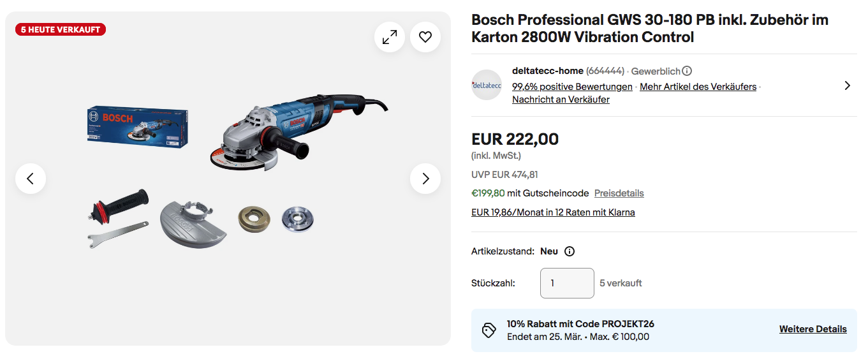This screenshot has width=868, height=361.
Task: Open info icon next to Gewerblich
Action: 687,71
